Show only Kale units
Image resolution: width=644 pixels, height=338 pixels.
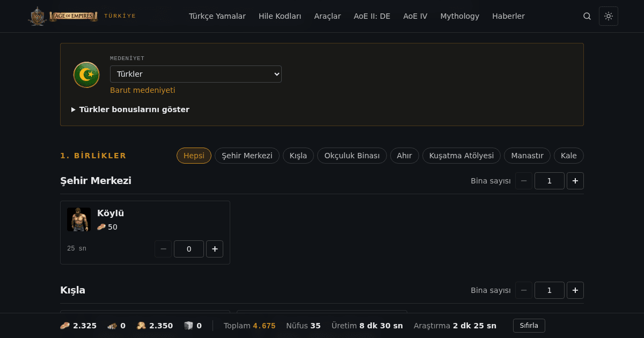[569, 156]
